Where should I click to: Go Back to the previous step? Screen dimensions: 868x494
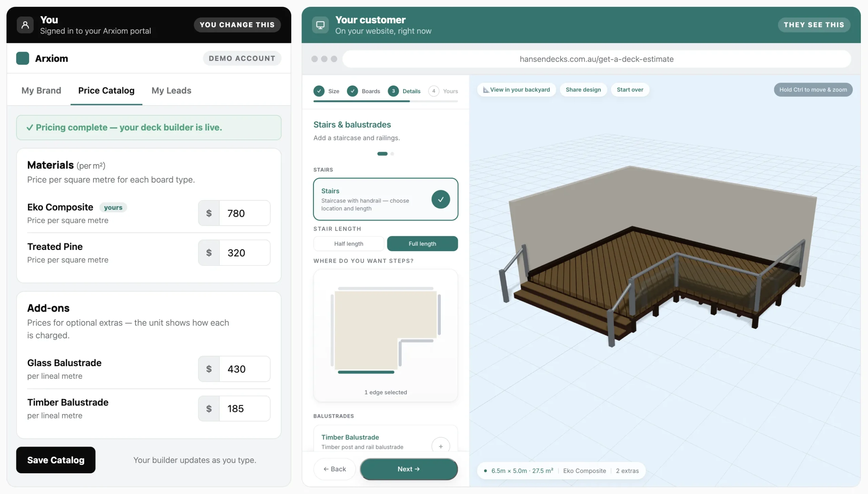pyautogui.click(x=334, y=469)
